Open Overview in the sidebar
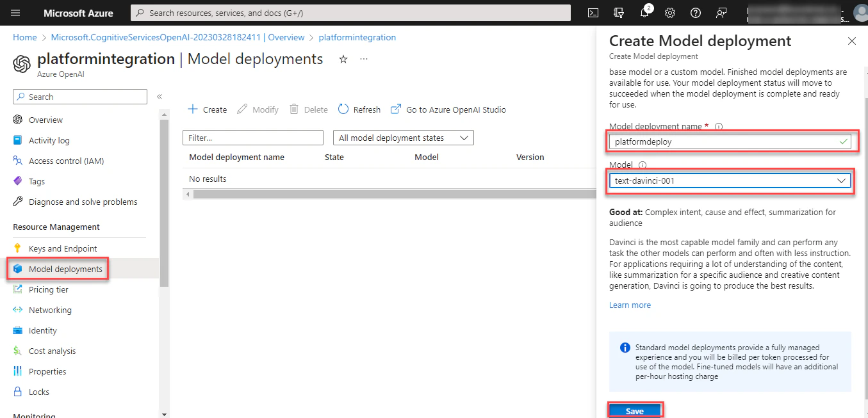Image resolution: width=868 pixels, height=418 pixels. [45, 120]
